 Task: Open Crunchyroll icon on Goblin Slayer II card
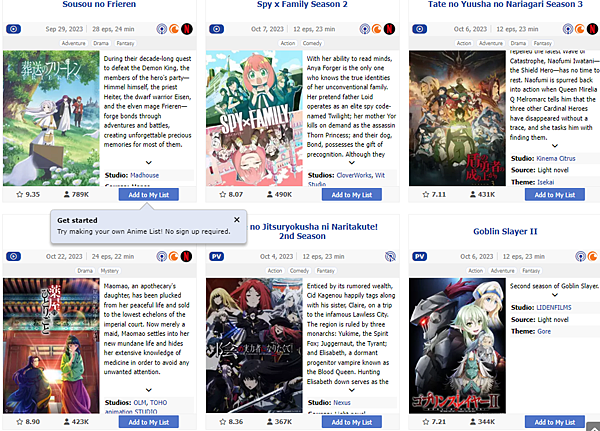point(592,256)
